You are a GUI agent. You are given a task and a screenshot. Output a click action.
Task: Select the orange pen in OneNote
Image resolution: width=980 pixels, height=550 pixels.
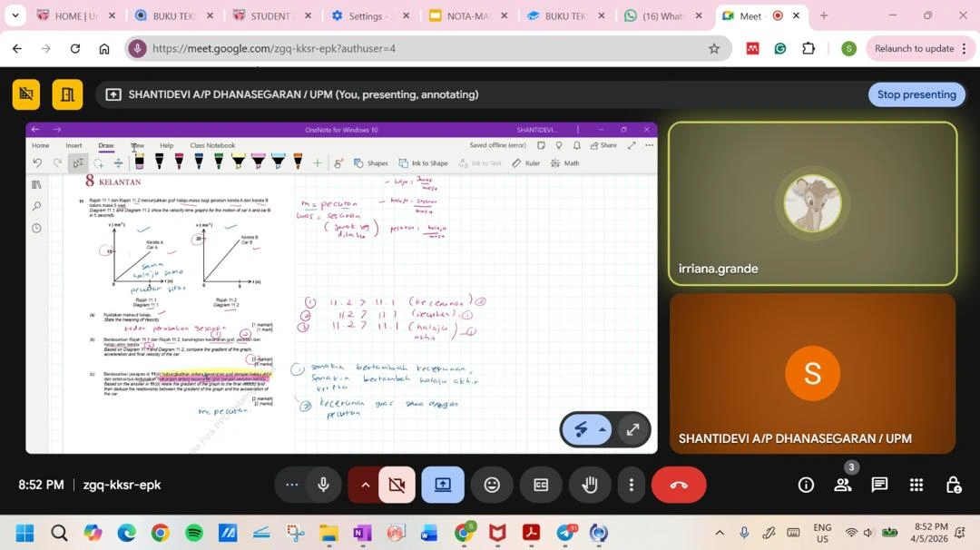pos(299,162)
